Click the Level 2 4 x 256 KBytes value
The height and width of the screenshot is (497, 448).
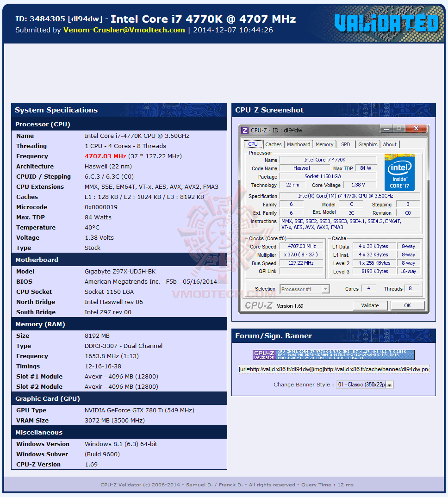(x=374, y=263)
